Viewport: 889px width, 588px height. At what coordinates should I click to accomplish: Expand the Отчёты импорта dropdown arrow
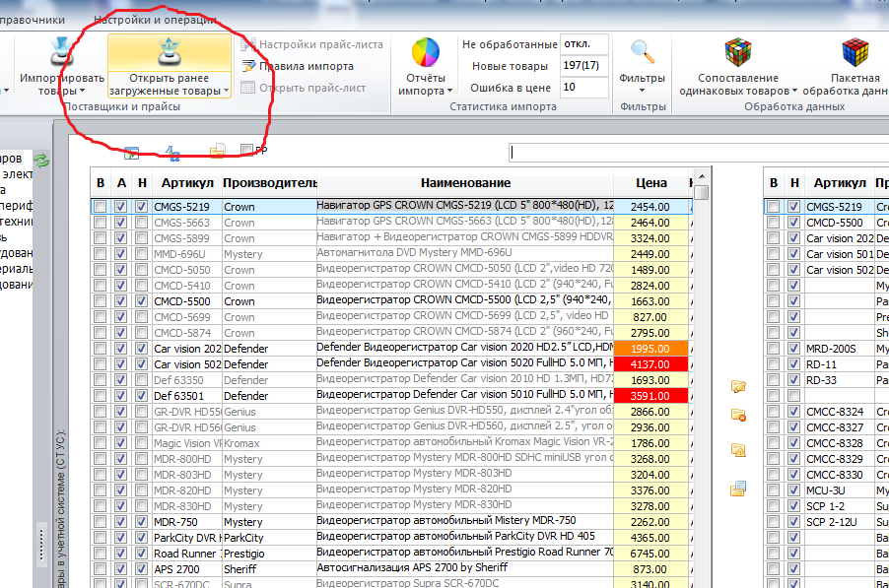449,92
